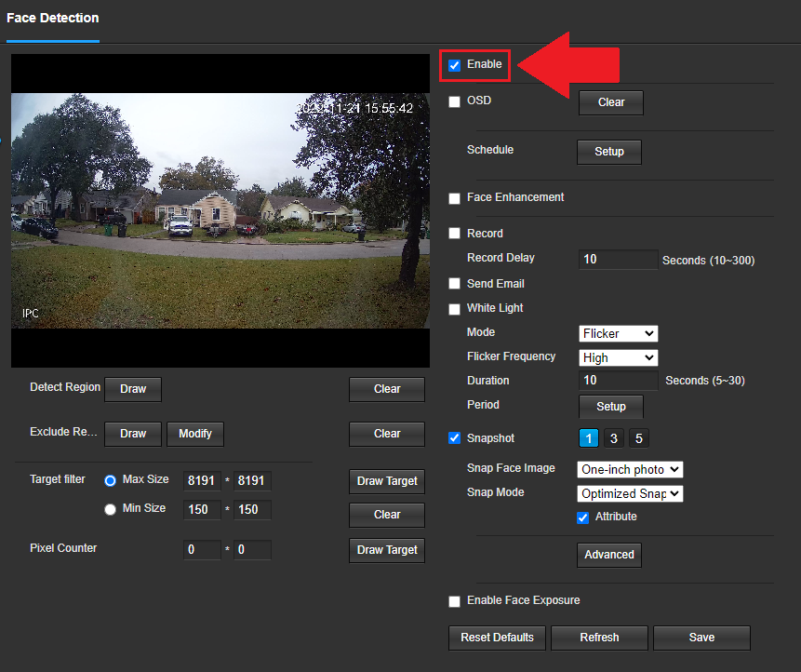The width and height of the screenshot is (801, 672).
Task: Clear the Detect Region
Action: point(387,389)
